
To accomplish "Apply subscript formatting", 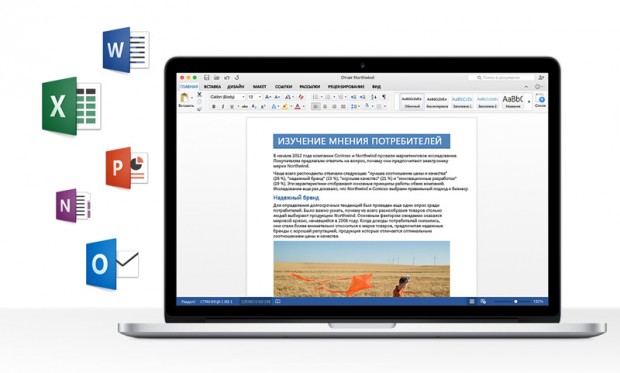I will pos(254,107).
